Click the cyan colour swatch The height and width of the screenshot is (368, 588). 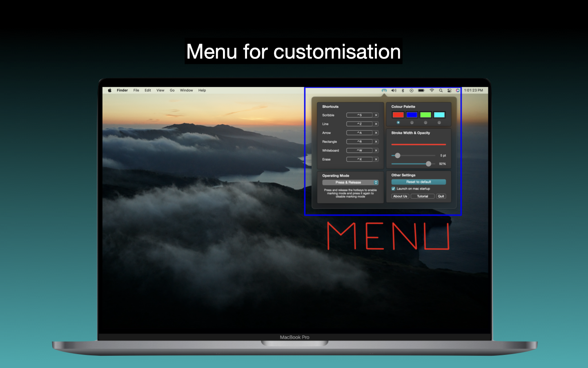[x=439, y=115]
